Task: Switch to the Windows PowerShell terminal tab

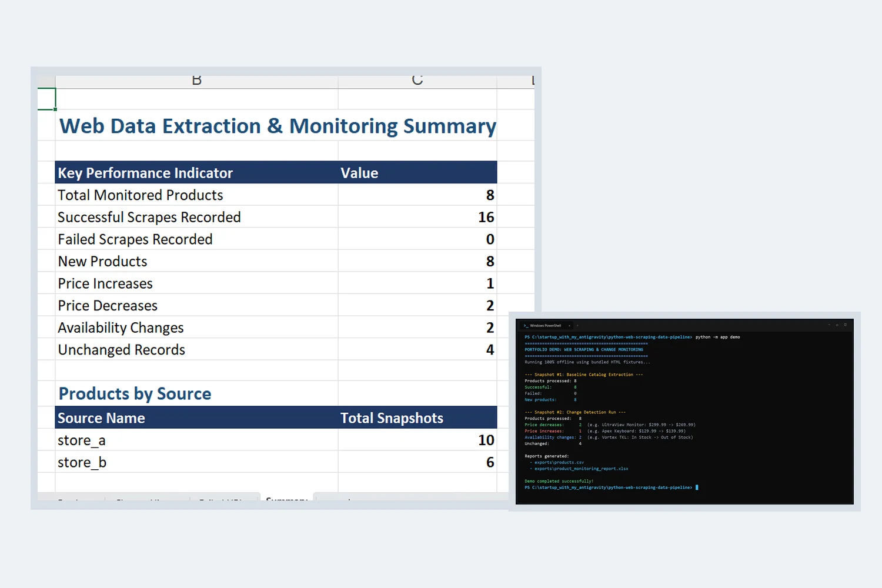Action: click(x=546, y=326)
